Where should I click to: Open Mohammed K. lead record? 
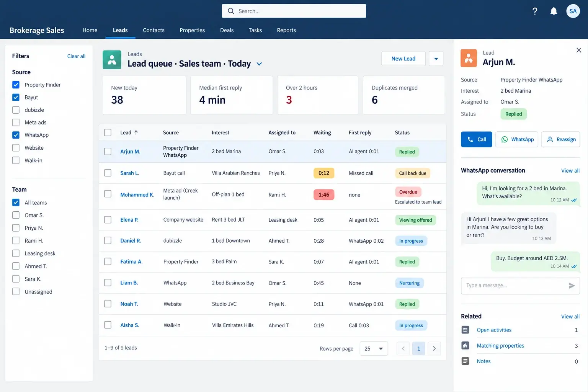[x=137, y=195]
